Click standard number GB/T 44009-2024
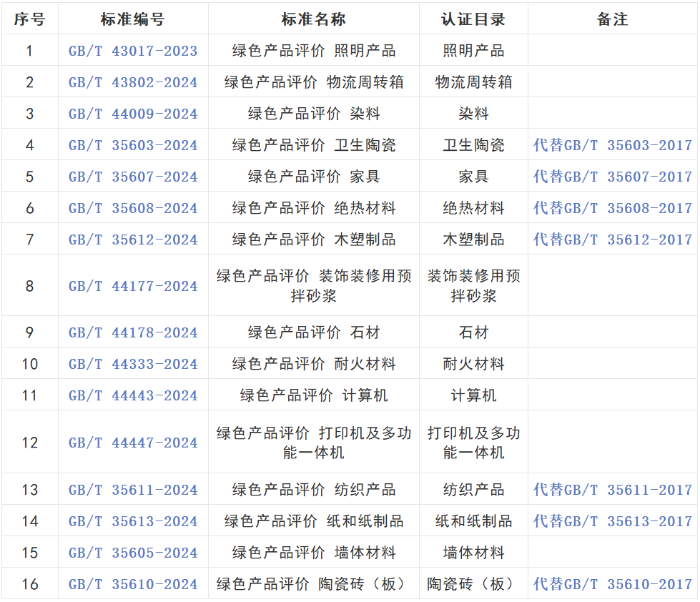Image resolution: width=700 pixels, height=602 pixels. (x=133, y=114)
